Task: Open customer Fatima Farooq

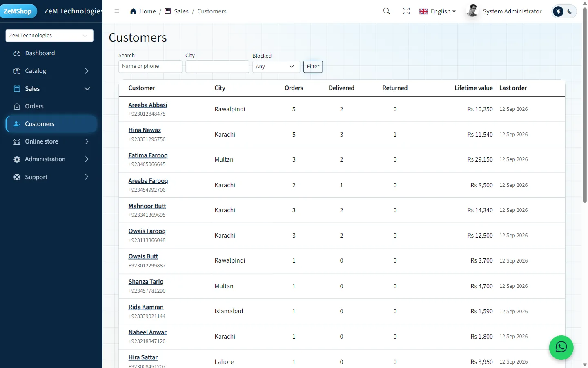Action: click(148, 155)
